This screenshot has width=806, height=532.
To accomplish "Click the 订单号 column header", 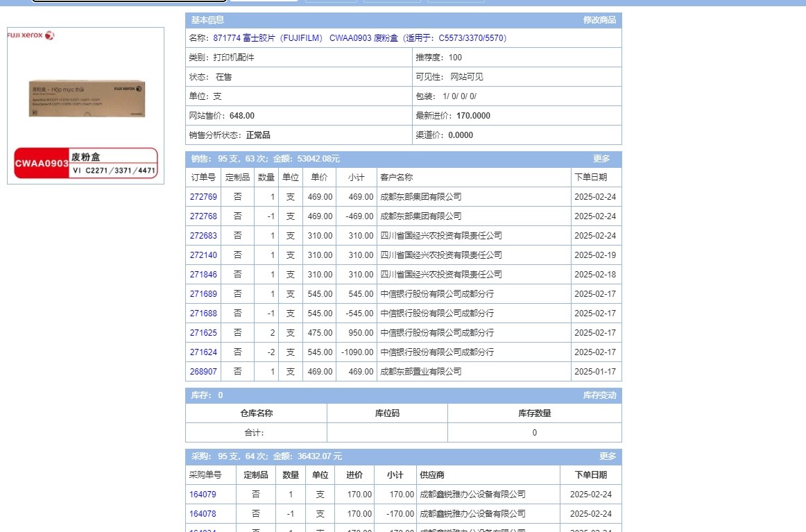I will tap(203, 178).
